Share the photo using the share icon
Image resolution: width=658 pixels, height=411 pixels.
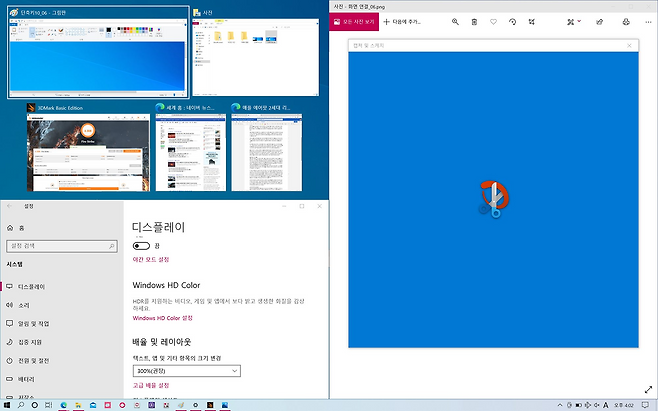(x=600, y=21)
